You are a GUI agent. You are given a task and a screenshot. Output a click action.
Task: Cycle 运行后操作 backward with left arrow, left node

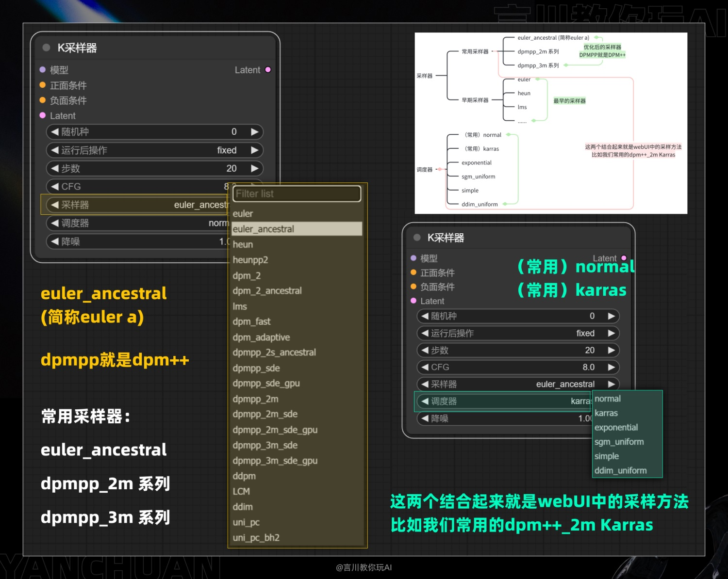tap(54, 150)
